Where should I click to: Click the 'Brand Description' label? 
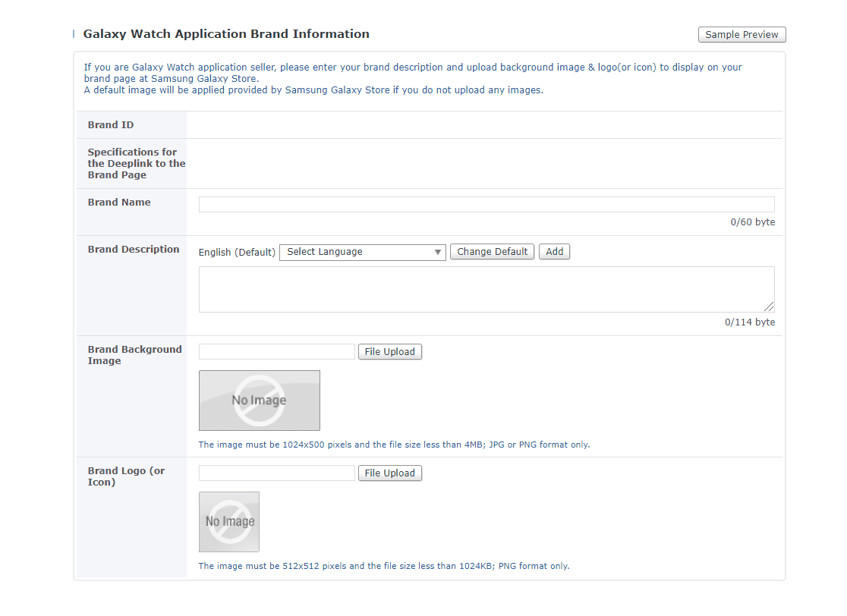click(134, 249)
